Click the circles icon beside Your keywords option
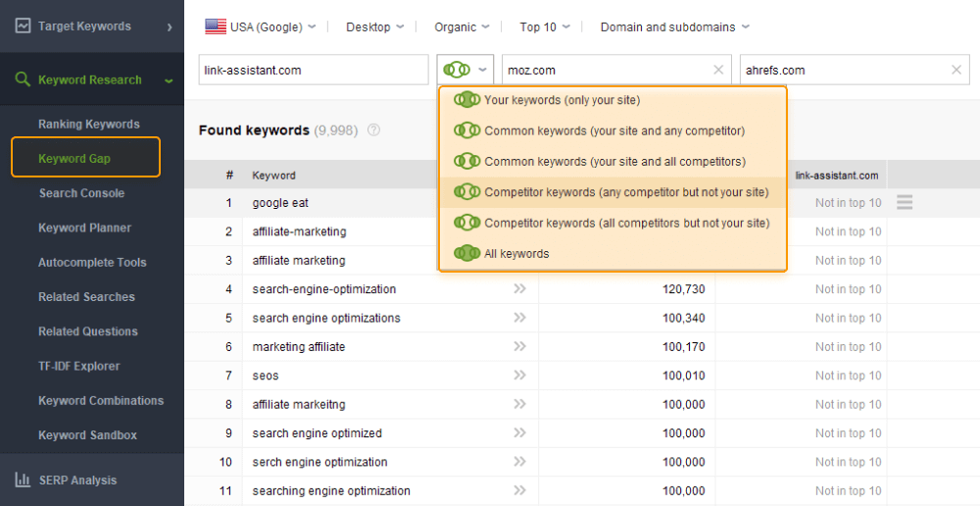The height and width of the screenshot is (506, 980). [x=466, y=99]
